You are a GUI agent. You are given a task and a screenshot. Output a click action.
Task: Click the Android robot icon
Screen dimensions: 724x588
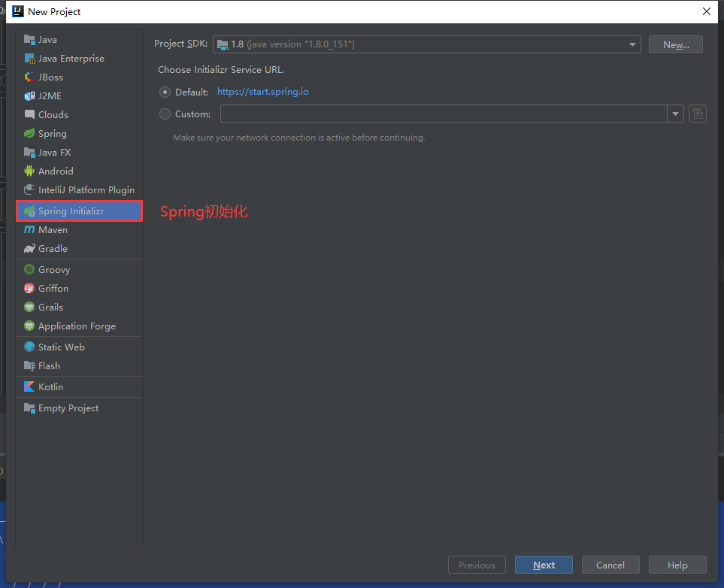(29, 171)
